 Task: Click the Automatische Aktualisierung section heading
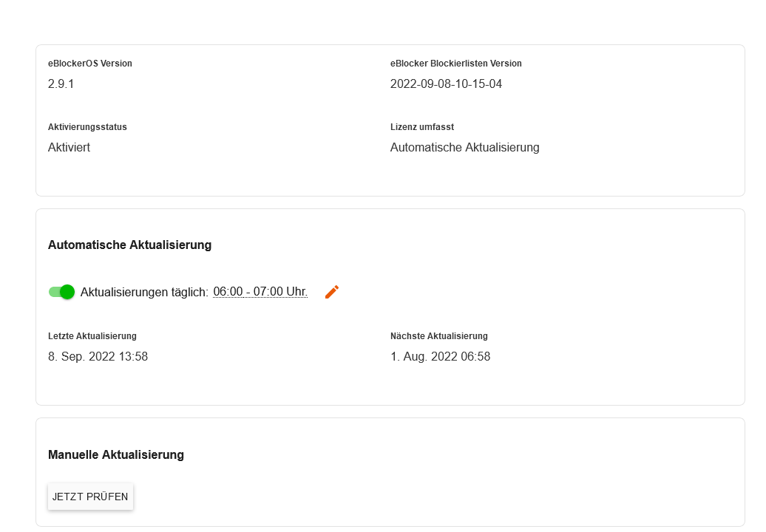pyautogui.click(x=129, y=245)
